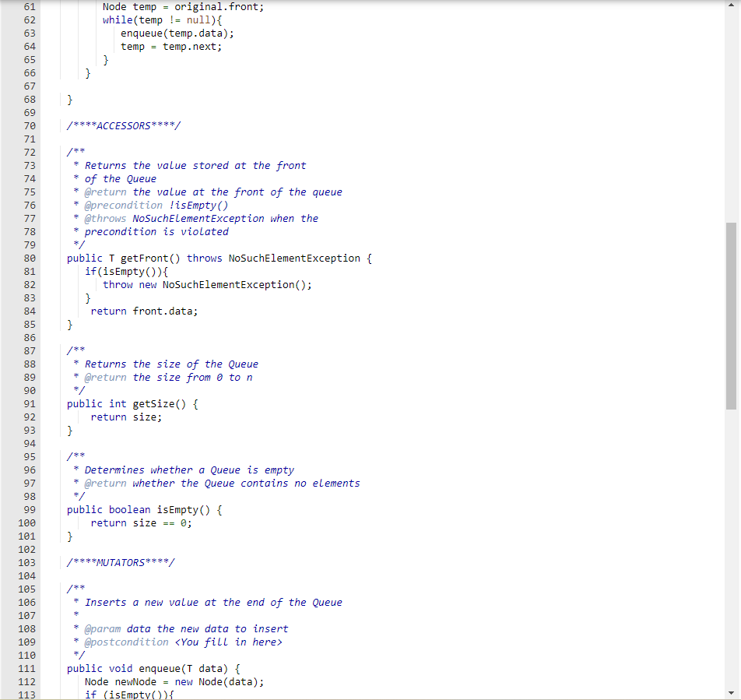This screenshot has height=700, width=741.
Task: Click the @return tag on line 75
Action: tap(107, 192)
